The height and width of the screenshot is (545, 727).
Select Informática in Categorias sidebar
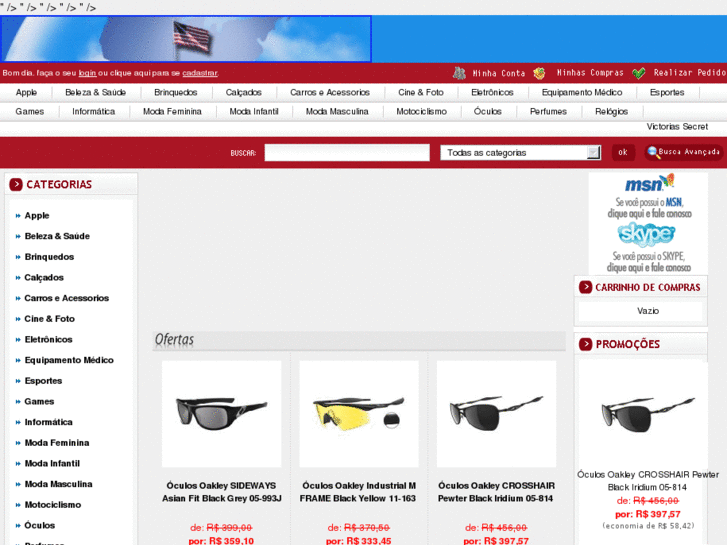(x=49, y=422)
